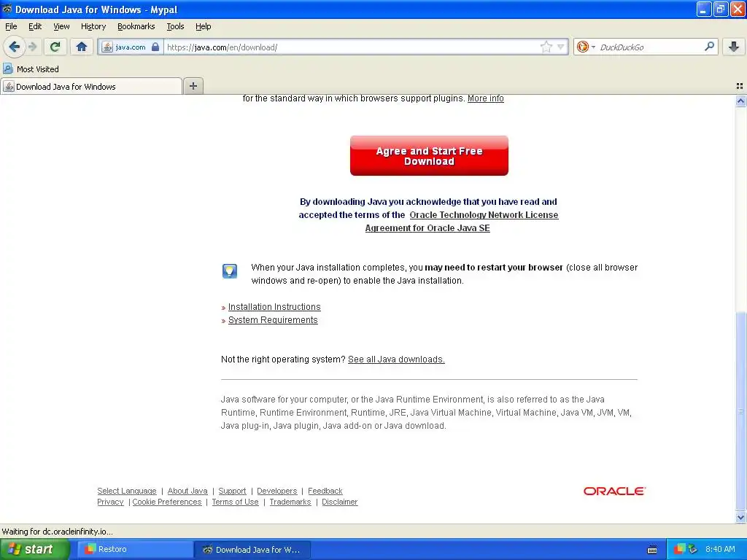Reload the page with the refresh icon

[x=55, y=47]
